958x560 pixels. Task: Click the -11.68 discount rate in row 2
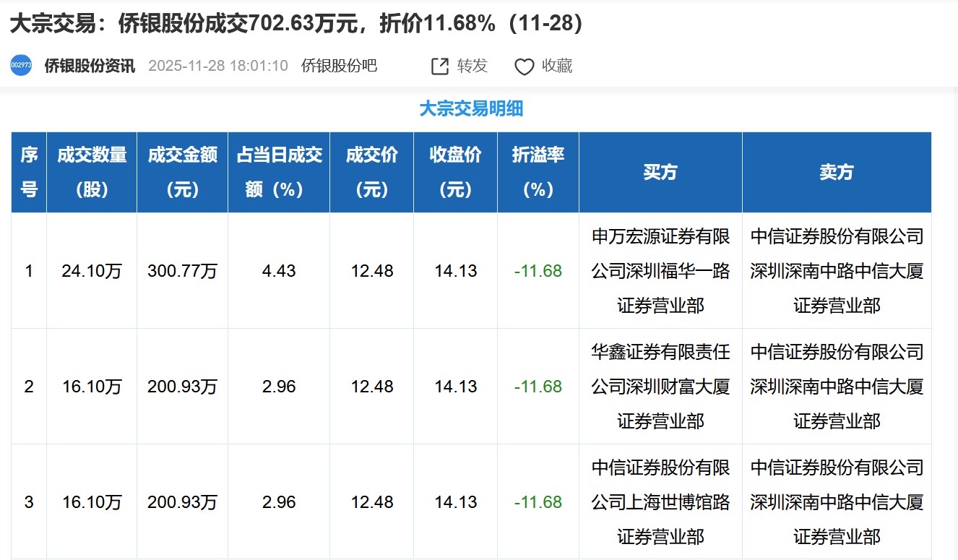click(x=538, y=387)
